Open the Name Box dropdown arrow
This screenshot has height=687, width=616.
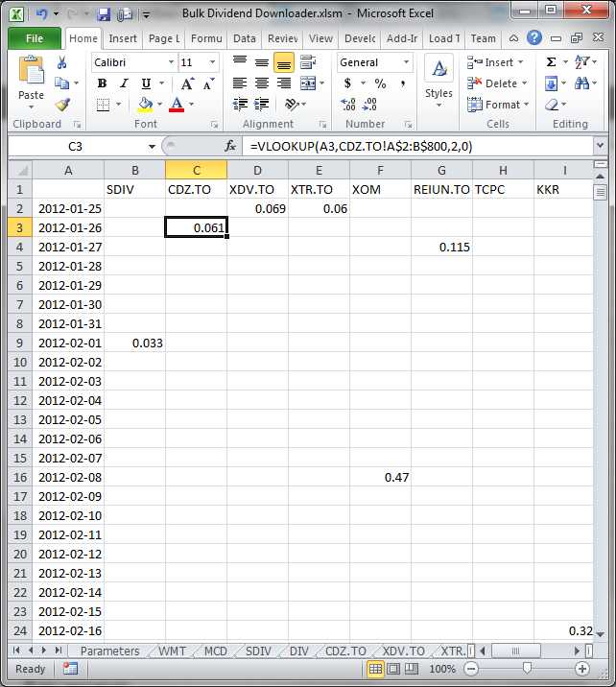pos(152,147)
